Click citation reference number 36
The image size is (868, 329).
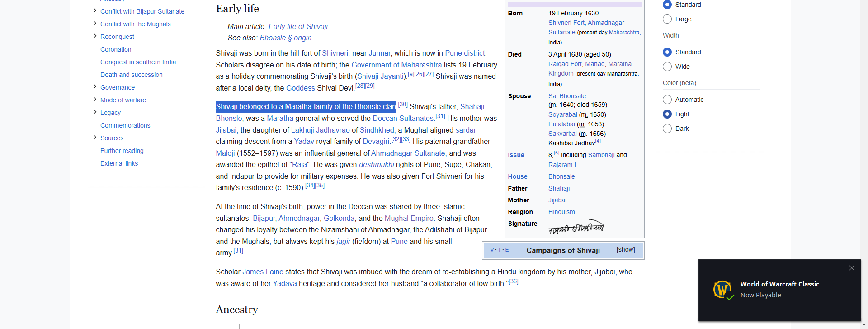[514, 281]
